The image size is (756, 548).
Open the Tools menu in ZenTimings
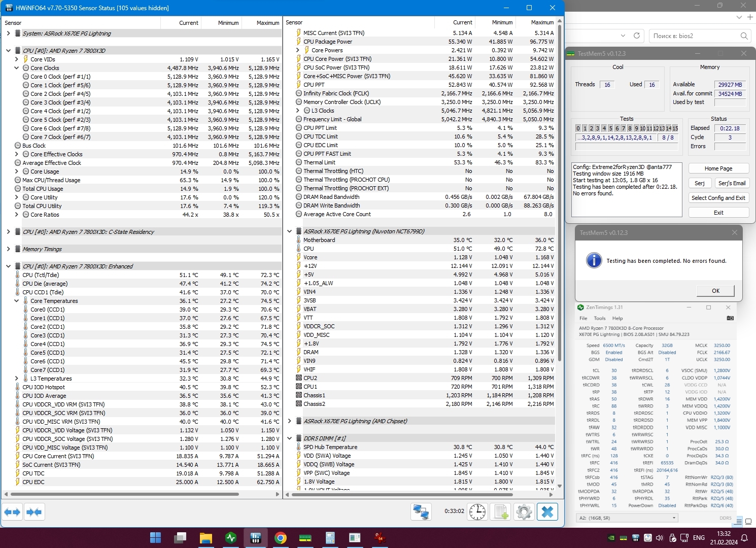coord(600,318)
